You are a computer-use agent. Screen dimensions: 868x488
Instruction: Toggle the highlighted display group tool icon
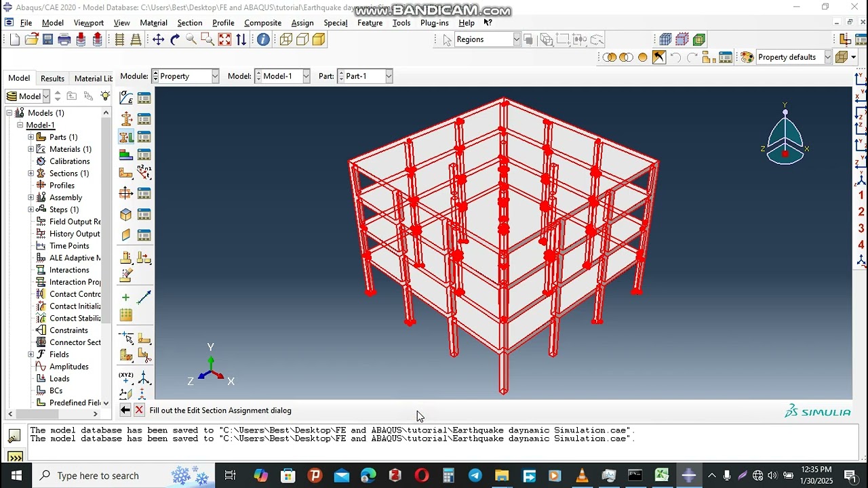point(659,57)
